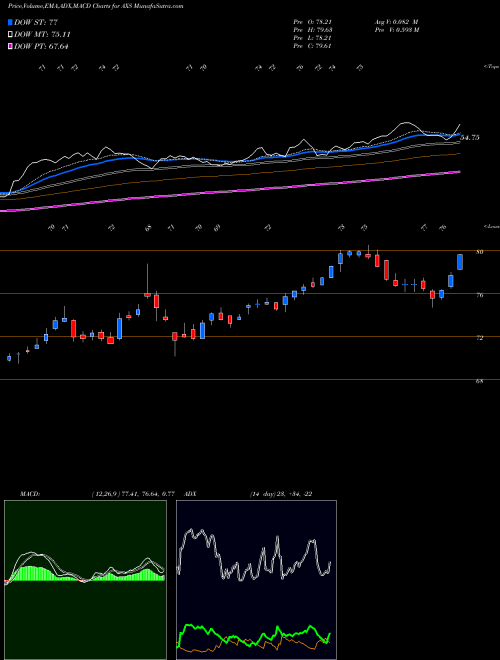Click the ADX panel title
The height and width of the screenshot is (660, 500).
[190, 494]
